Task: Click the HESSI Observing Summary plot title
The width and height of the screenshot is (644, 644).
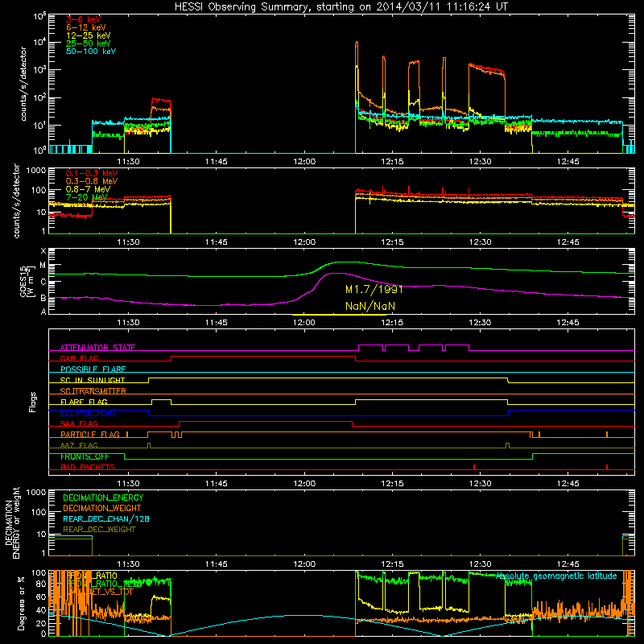Action: [x=341, y=7]
